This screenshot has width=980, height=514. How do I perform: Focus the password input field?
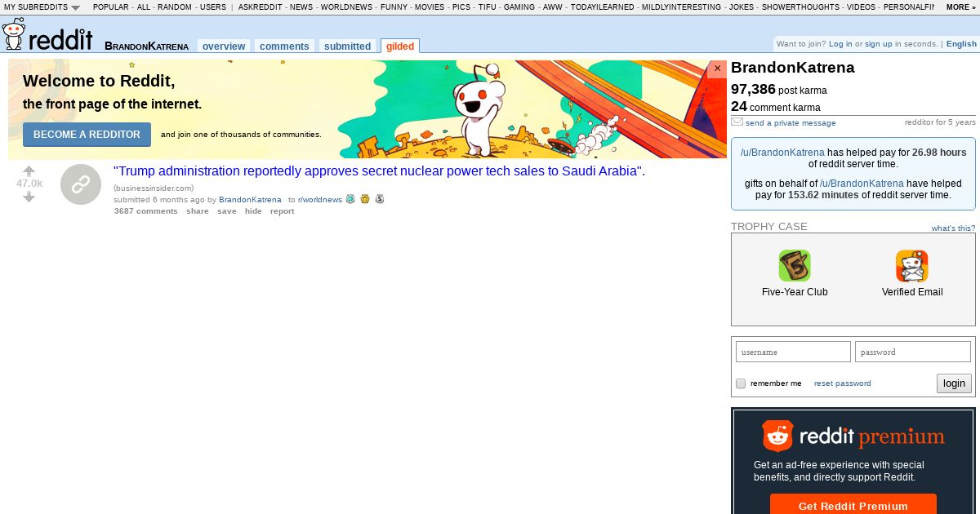coord(913,352)
